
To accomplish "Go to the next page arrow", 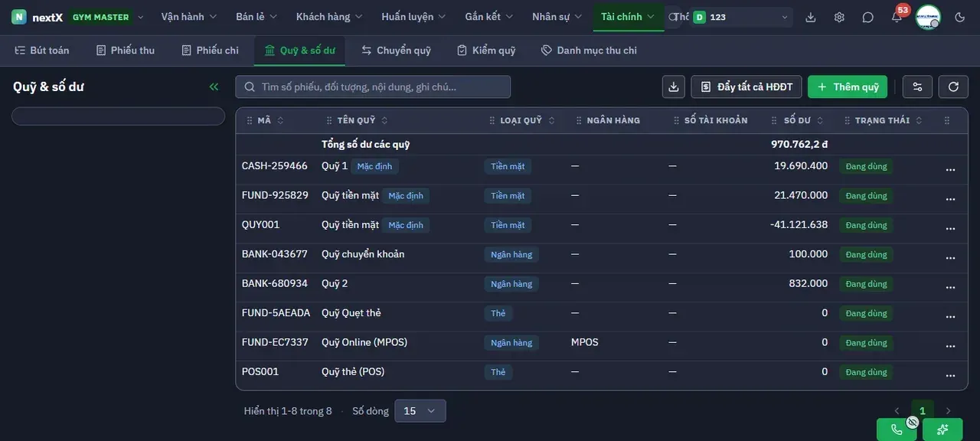I will click(x=948, y=411).
